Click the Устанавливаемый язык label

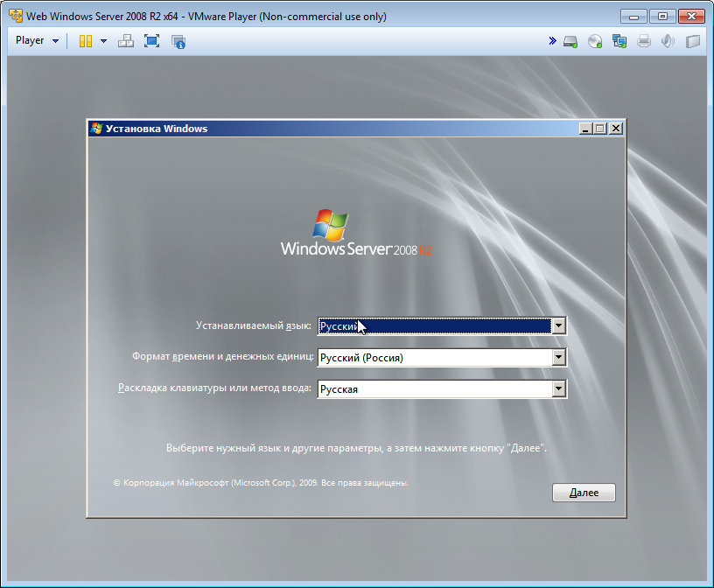coord(253,325)
